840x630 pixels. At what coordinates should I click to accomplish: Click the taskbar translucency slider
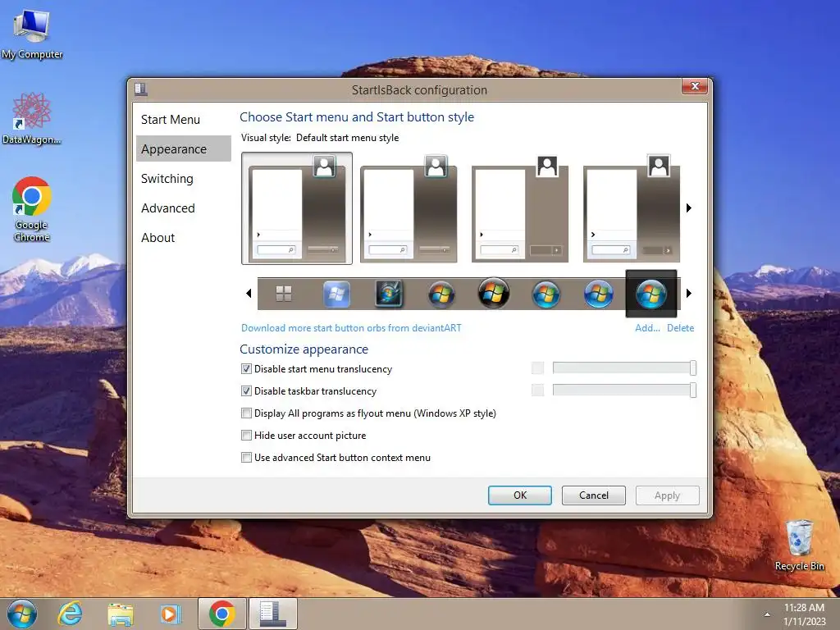click(624, 390)
